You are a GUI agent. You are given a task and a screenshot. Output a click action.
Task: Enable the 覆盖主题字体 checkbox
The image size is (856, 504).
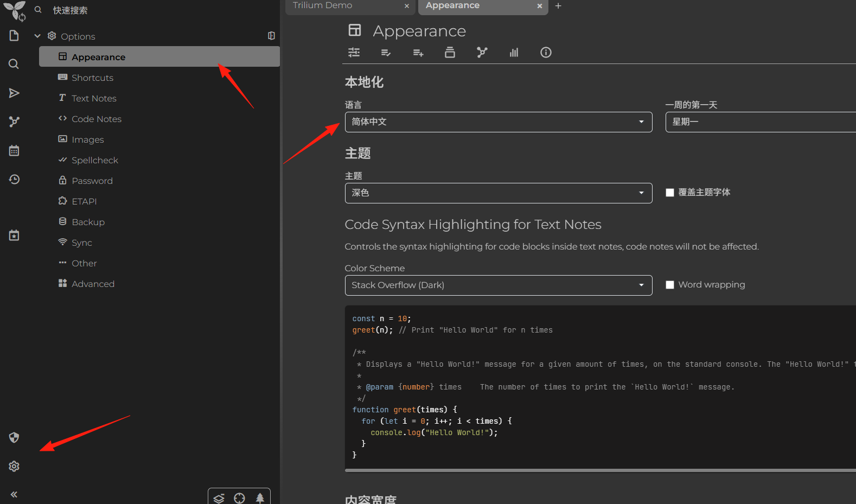pos(670,193)
